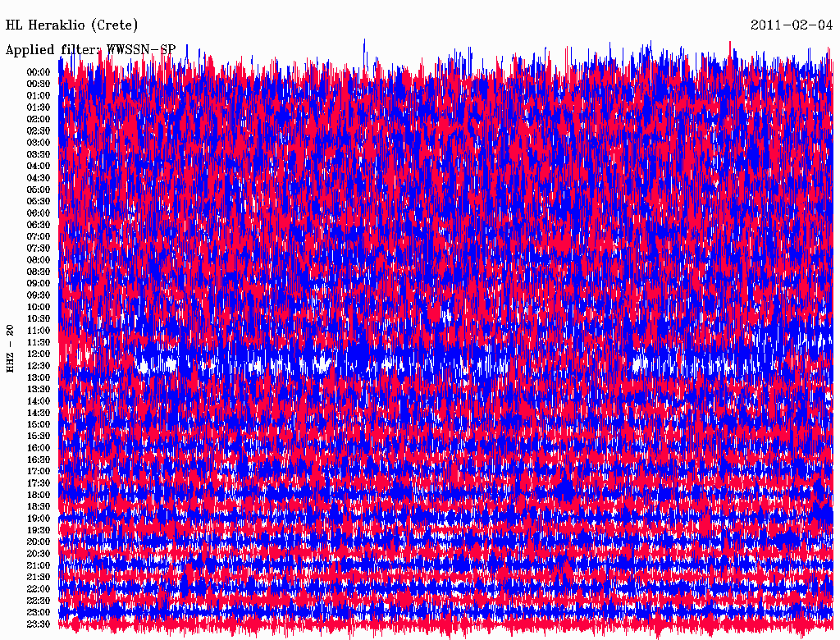Click the 17:00 time row label

pyautogui.click(x=39, y=472)
